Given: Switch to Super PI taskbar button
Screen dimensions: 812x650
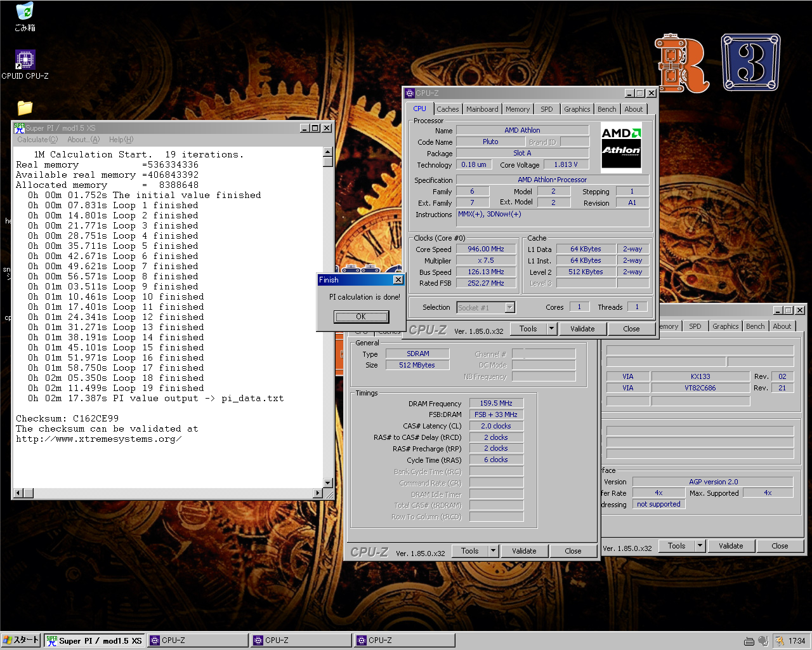Looking at the screenshot, I should (95, 640).
